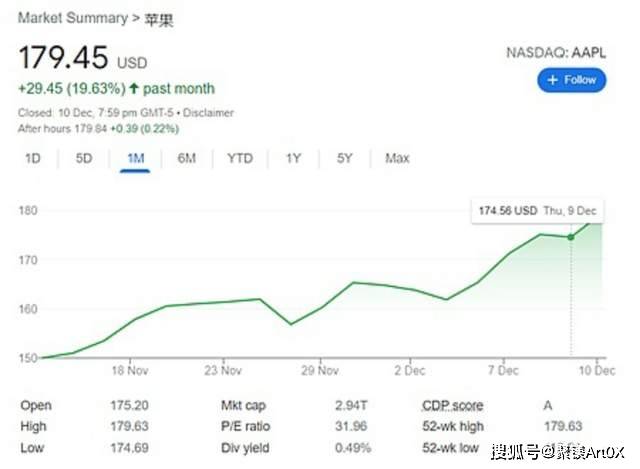Click the 23 Nov axis label
Screen dimensions: 640x469
pos(223,371)
